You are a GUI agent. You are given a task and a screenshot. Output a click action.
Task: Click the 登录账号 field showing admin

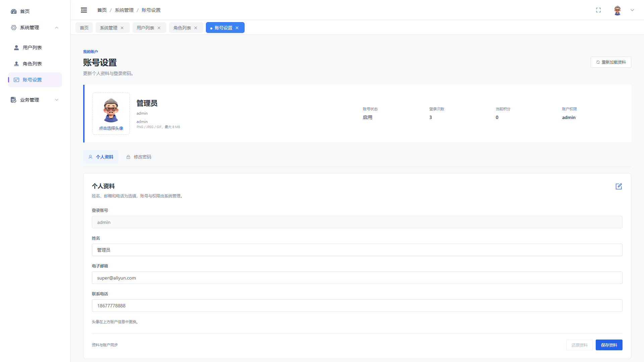[357, 222]
